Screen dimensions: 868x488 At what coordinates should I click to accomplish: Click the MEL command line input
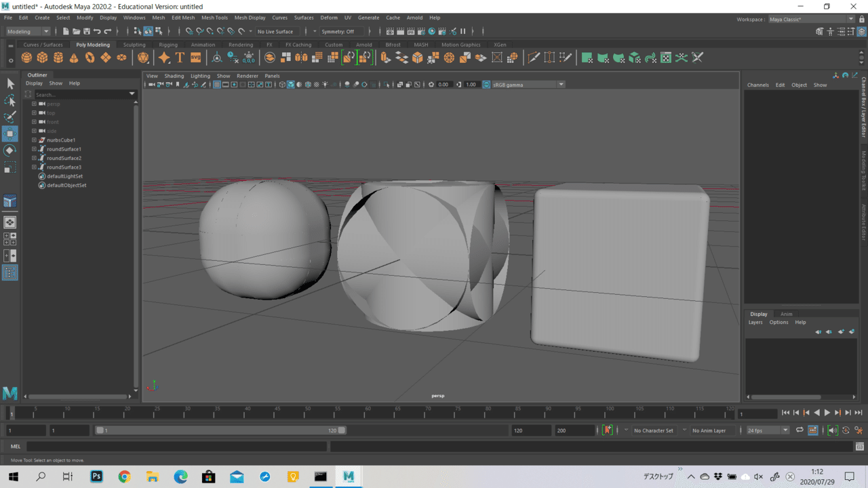point(176,447)
